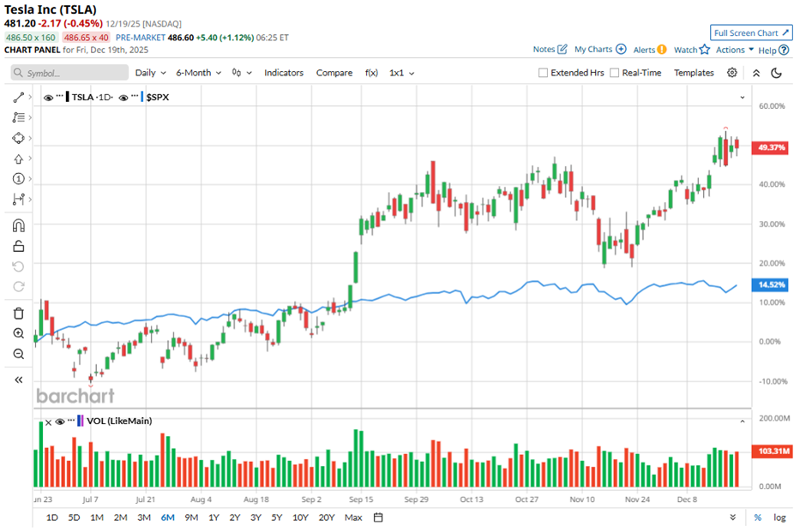The image size is (806, 532).
Task: Select the trend line drawing tool
Action: [x=18, y=98]
